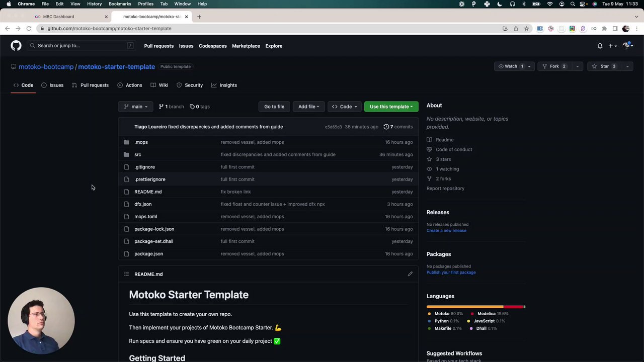This screenshot has height=362, width=644.
Task: Open the e5d65d3 commit hash
Action: pos(333,127)
